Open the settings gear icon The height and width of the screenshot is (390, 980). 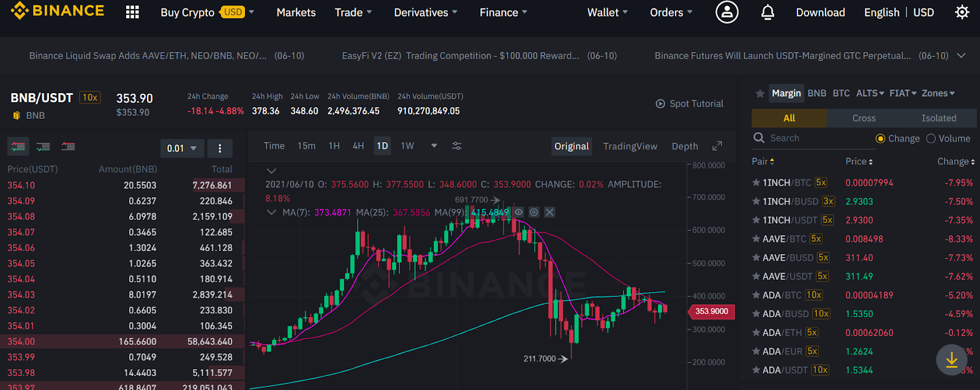pos(962,12)
